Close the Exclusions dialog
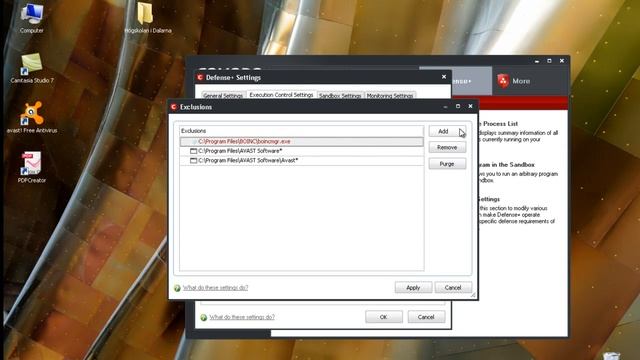640x360 pixels. click(x=470, y=106)
